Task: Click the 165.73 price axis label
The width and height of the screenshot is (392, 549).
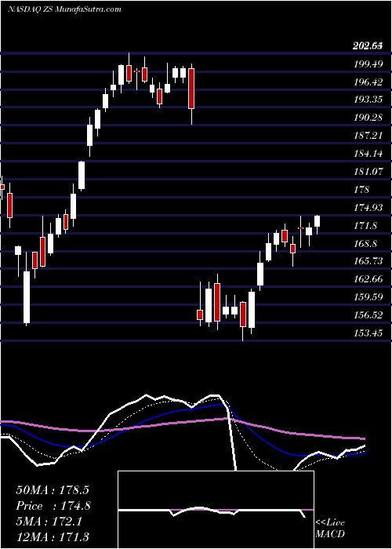Action: [367, 261]
